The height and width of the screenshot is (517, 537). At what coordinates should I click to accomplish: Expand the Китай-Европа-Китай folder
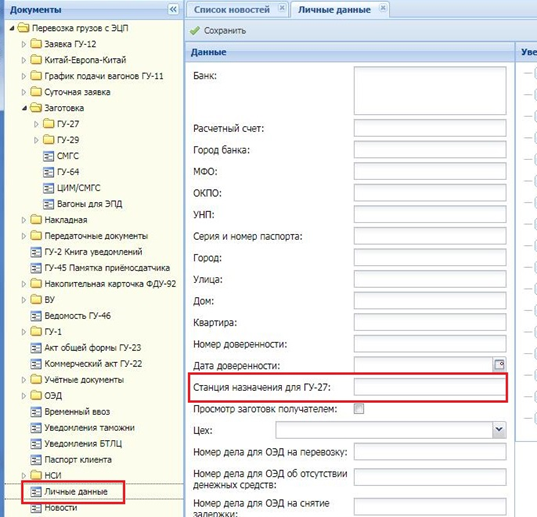point(24,60)
